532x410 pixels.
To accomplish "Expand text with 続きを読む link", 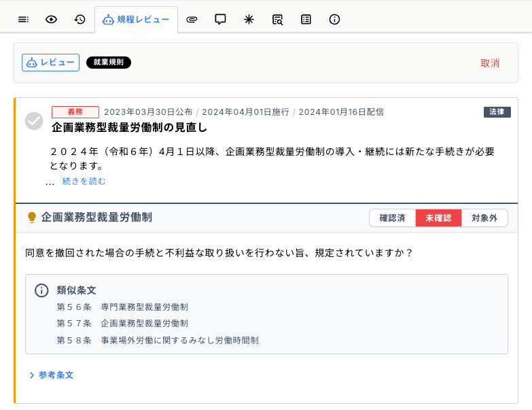I will 84,182.
